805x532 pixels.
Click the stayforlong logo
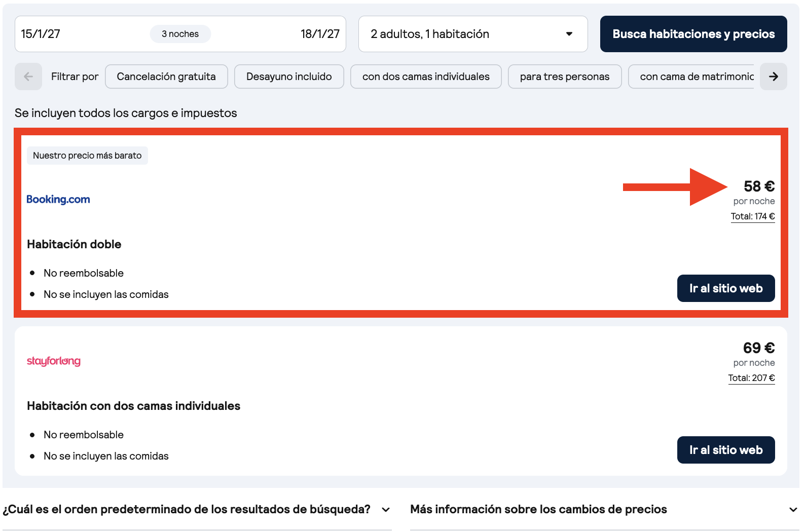point(54,361)
